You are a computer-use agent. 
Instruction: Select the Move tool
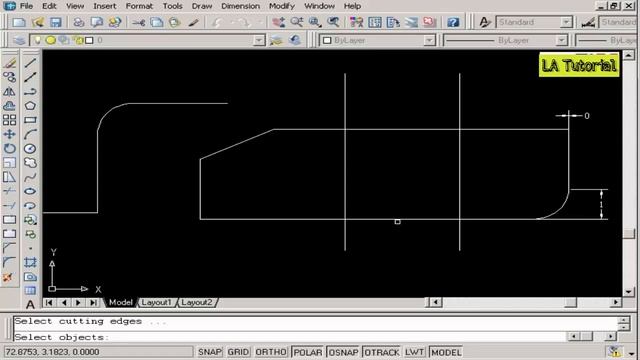tap(9, 134)
